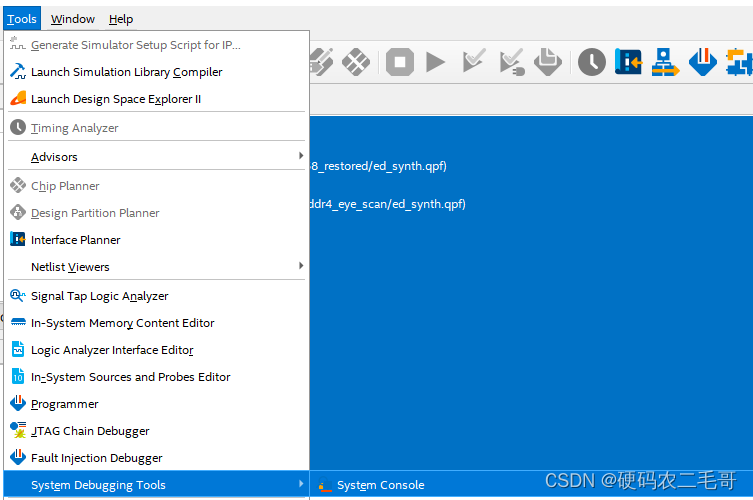Click the Chip Planner toolbar icon
This screenshot has width=753, height=500.
pos(356,62)
